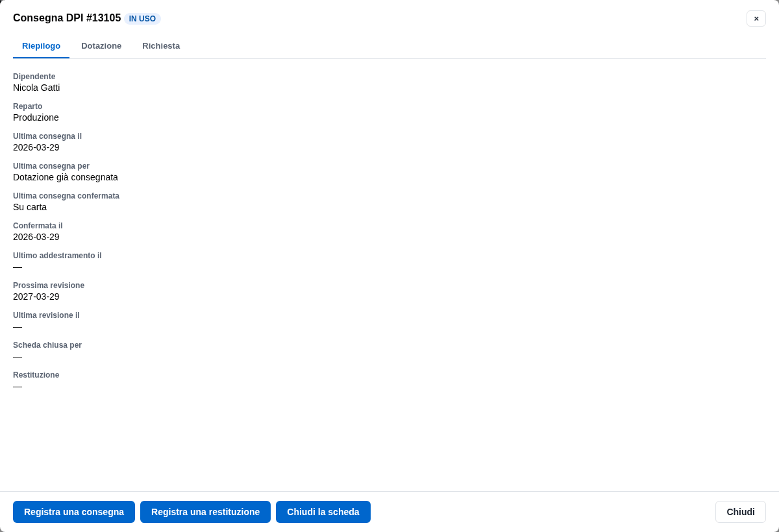The height and width of the screenshot is (532, 779).
Task: Click the Dipendente field label
Action: point(34,77)
